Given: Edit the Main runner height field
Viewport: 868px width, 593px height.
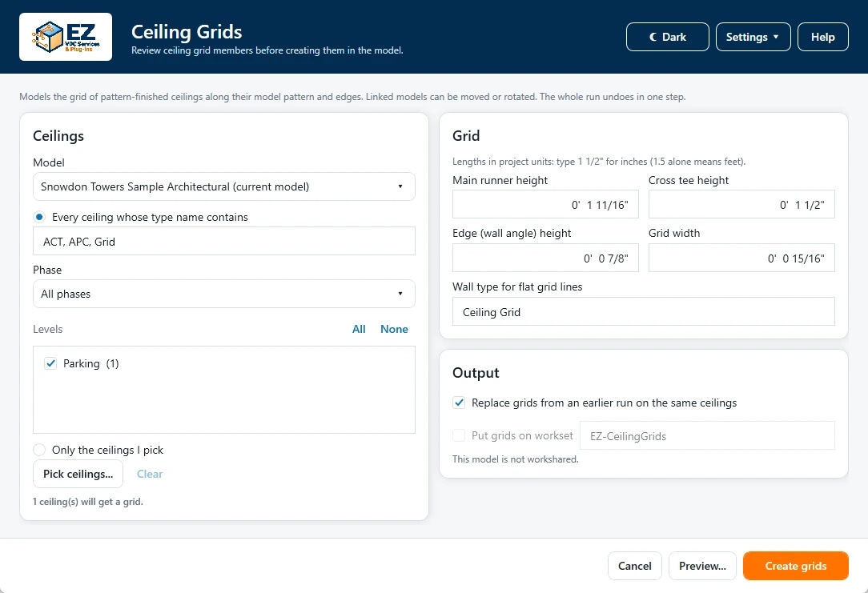Looking at the screenshot, I should [x=545, y=205].
